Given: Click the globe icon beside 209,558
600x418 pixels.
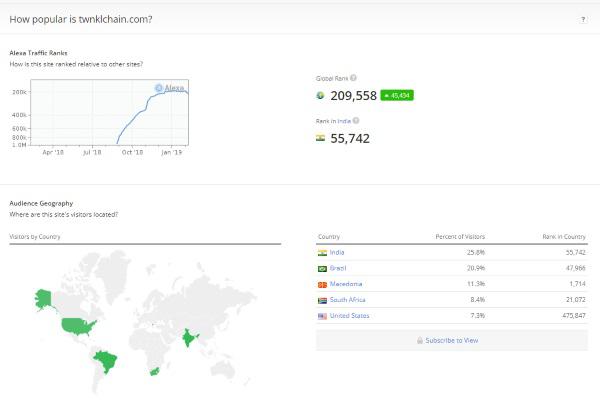Looking at the screenshot, I should (320, 95).
